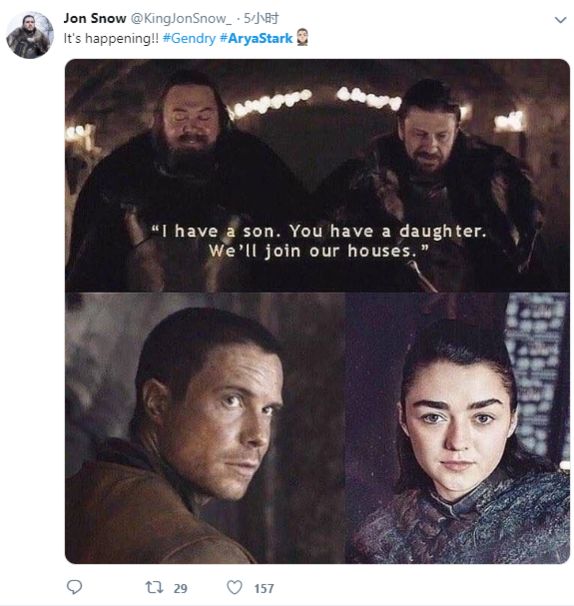Open the @KingJonSnow_ handle
Image resolution: width=574 pixels, height=606 pixels.
point(182,18)
